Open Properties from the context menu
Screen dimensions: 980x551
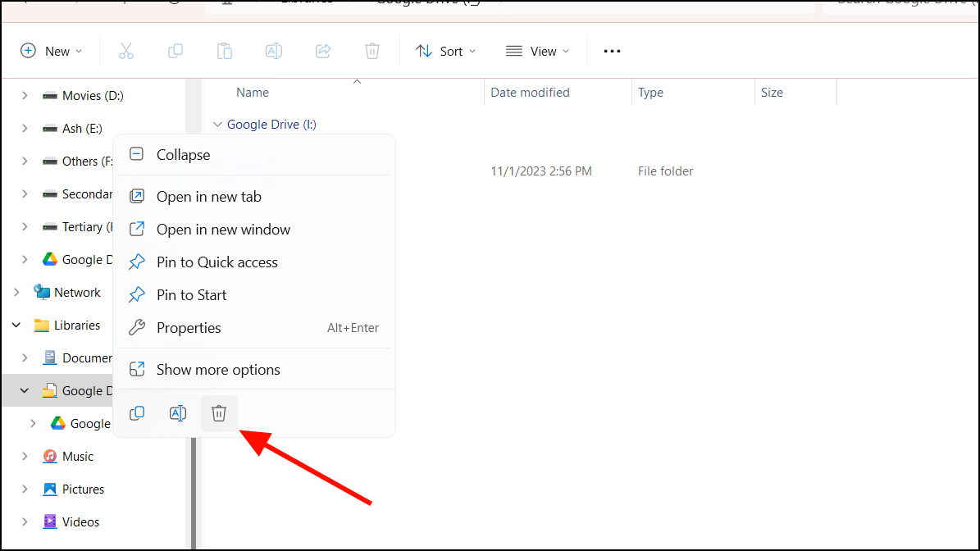pyautogui.click(x=189, y=327)
